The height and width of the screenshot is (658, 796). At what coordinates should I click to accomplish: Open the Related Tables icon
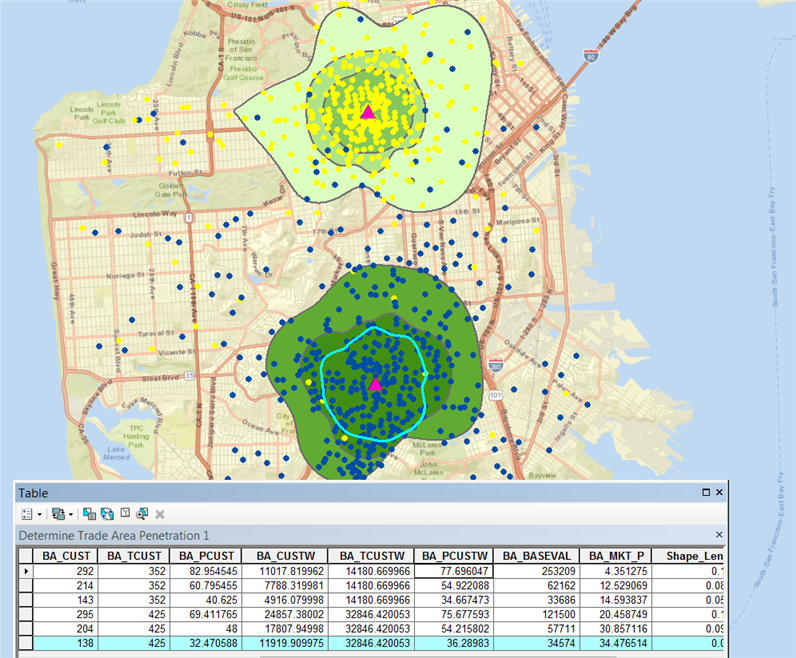58,514
